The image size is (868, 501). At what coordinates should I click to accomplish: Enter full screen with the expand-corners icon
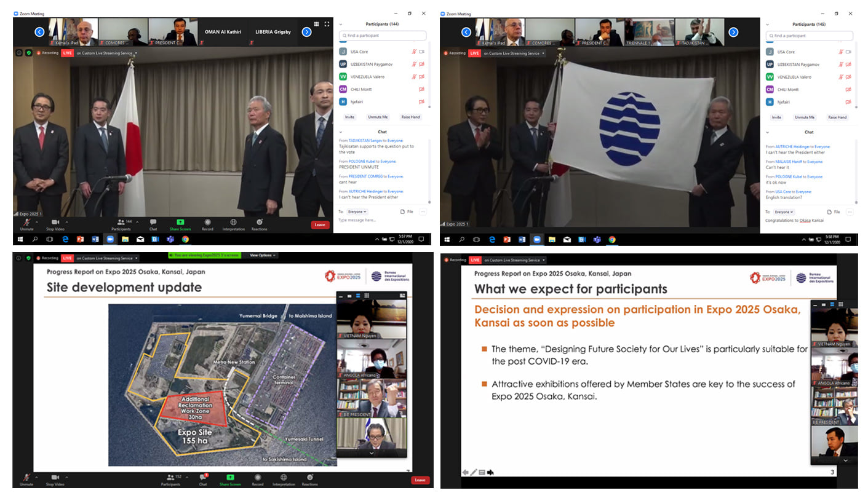tap(327, 24)
